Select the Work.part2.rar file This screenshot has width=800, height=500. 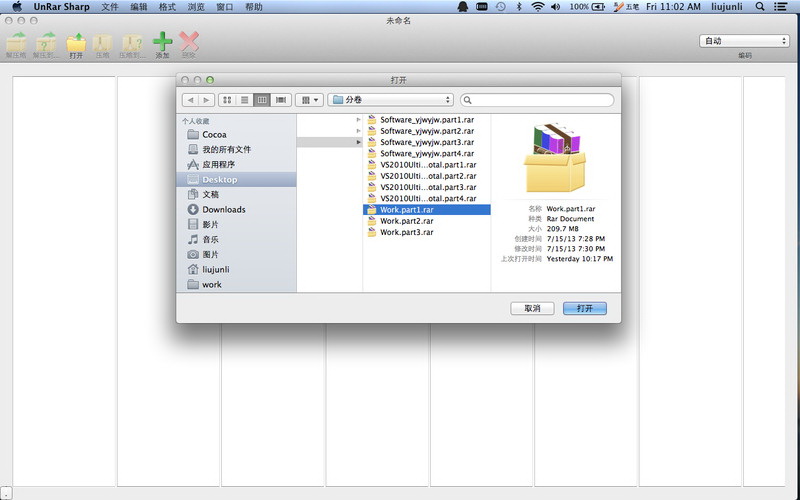click(x=407, y=221)
